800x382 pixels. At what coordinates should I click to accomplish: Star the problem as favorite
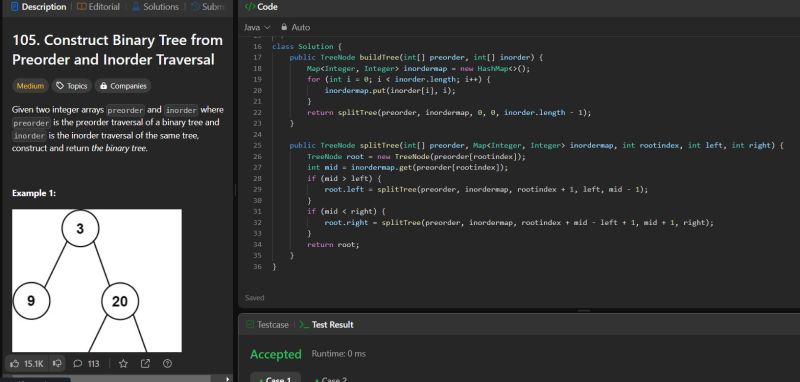point(123,364)
